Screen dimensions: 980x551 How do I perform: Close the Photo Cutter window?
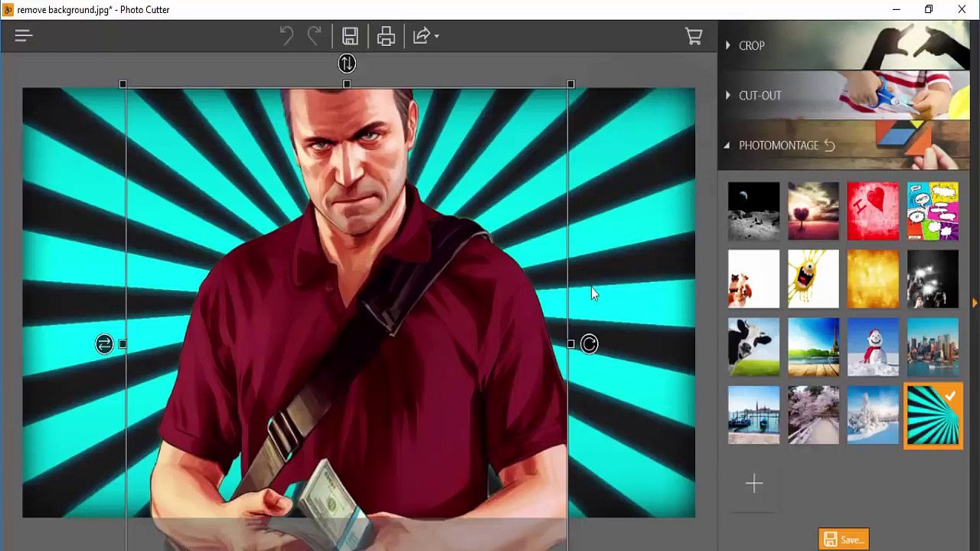962,10
